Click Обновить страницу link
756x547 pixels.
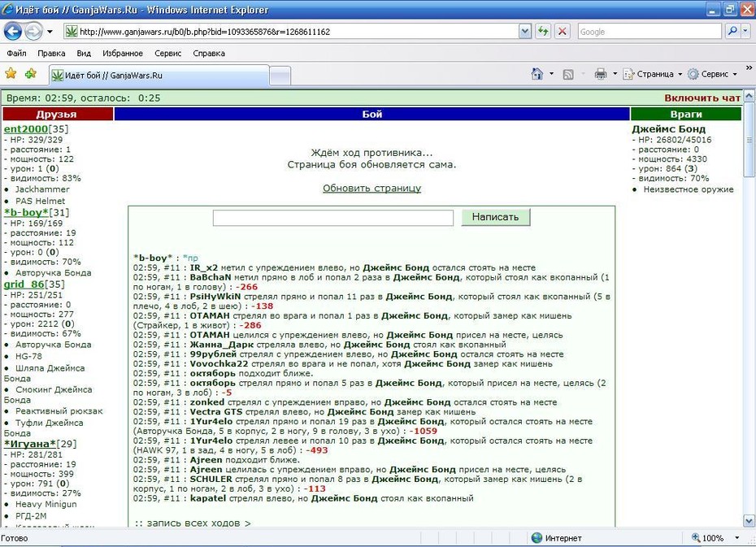pos(371,188)
